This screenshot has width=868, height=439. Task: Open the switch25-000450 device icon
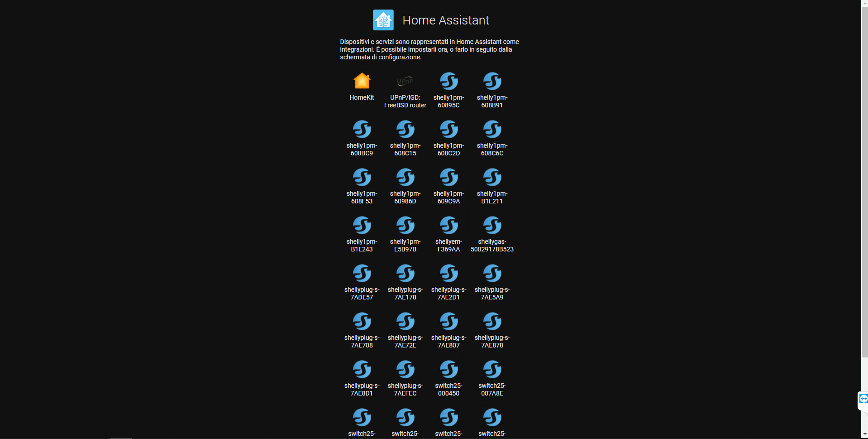click(448, 369)
